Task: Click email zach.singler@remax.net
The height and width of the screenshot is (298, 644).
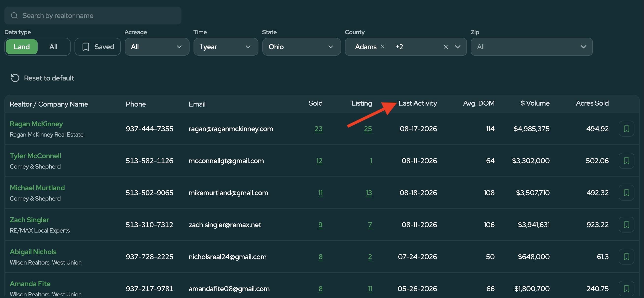Action: pyautogui.click(x=225, y=225)
